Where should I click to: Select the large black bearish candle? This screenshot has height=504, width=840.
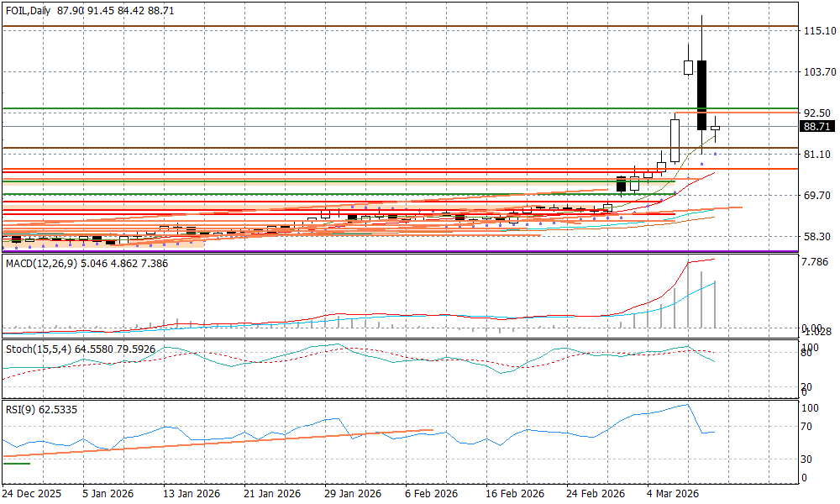(701, 94)
